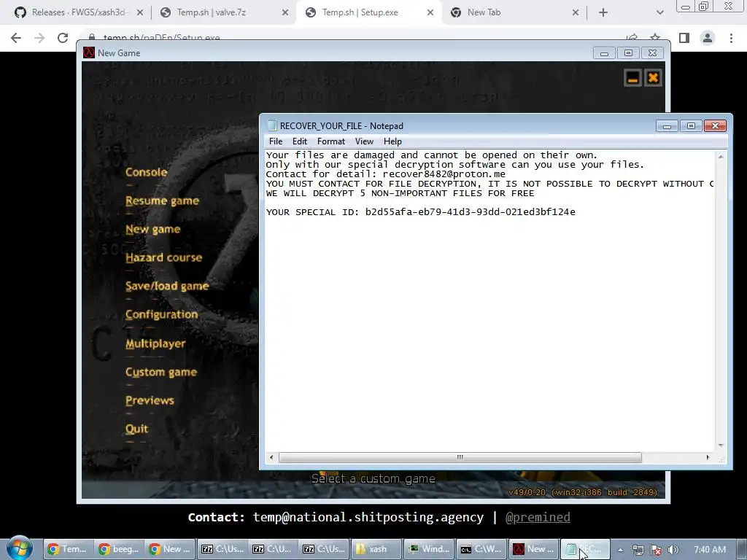Open the Wind... taskbar item
This screenshot has width=747, height=560.
(x=429, y=549)
